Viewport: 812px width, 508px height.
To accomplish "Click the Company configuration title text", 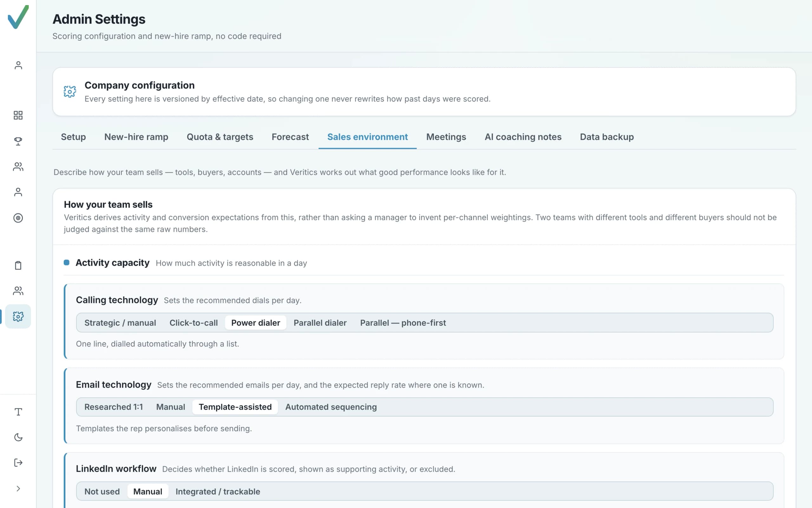I will (x=140, y=85).
